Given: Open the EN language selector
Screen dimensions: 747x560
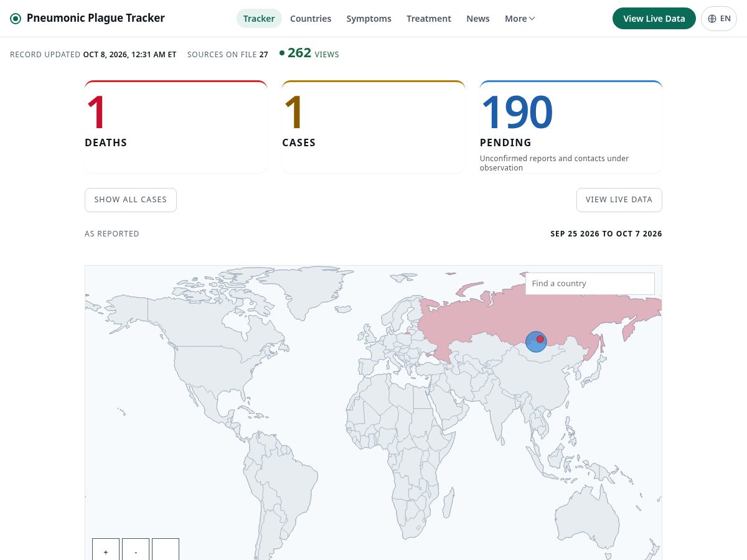Looking at the screenshot, I should click(x=719, y=19).
